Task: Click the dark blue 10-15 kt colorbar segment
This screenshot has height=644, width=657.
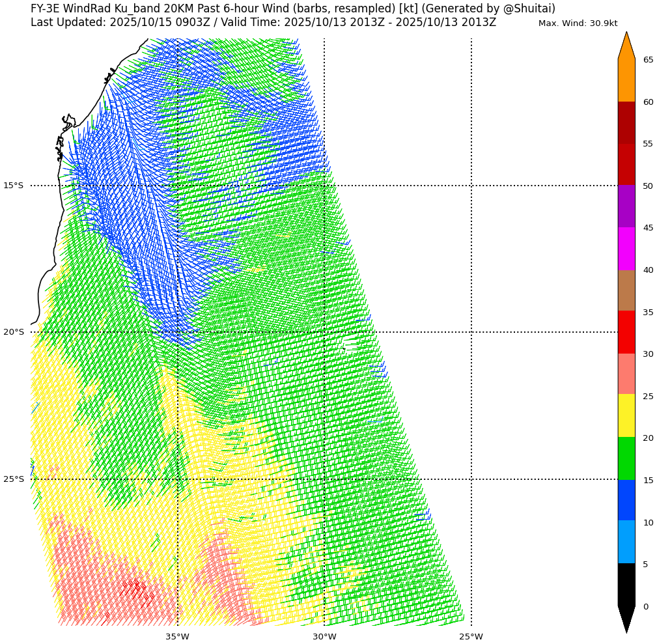Action: click(626, 500)
